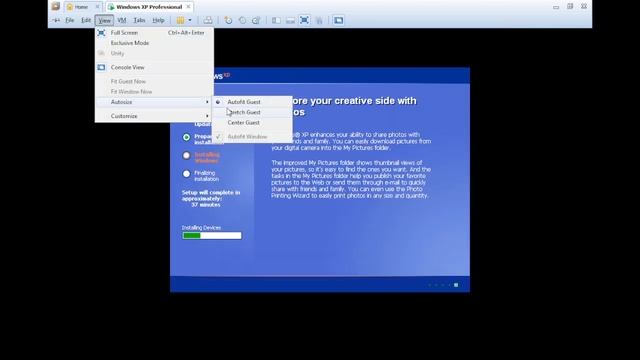Expand the Autosize submenu
The width and height of the screenshot is (640, 360).
(x=154, y=102)
